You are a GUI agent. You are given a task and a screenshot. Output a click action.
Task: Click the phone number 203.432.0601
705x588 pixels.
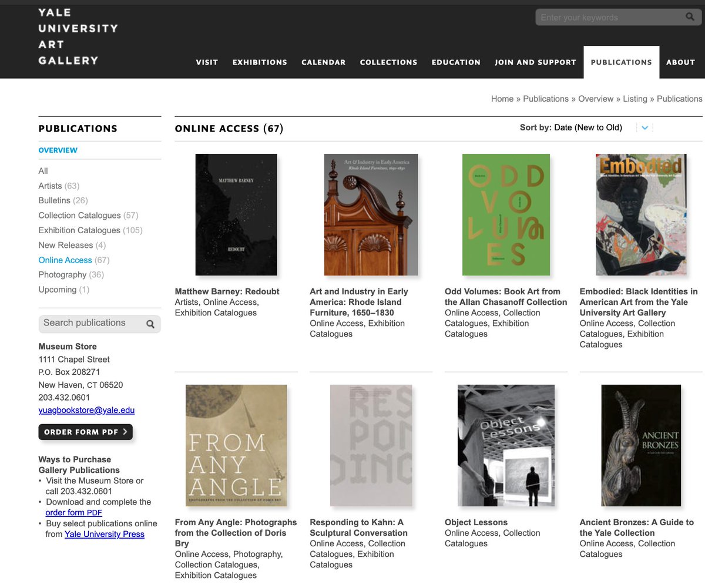pos(65,398)
